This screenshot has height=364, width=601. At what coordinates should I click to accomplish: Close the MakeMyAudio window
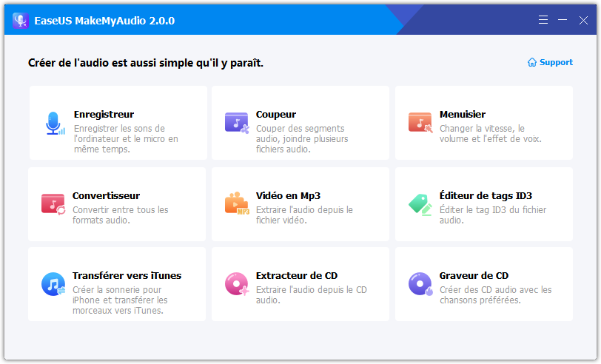[x=583, y=20]
